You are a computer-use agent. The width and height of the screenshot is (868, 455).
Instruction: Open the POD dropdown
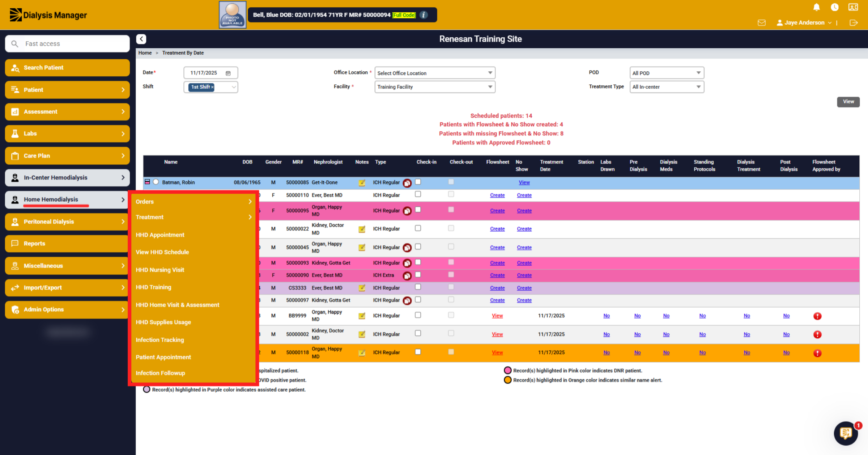667,73
